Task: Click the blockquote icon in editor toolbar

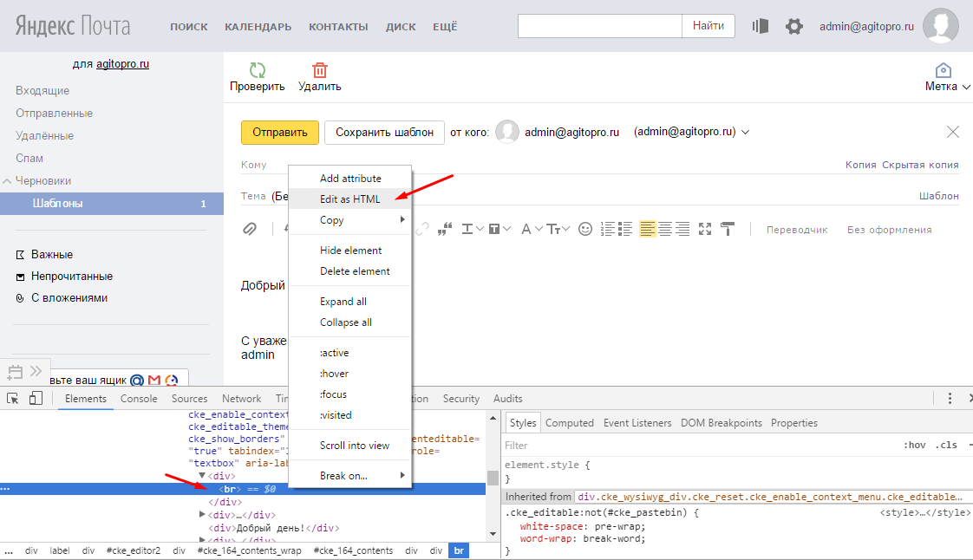Action: tap(447, 229)
